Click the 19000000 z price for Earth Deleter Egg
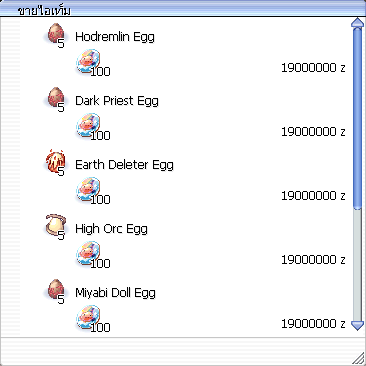366x366 pixels. pos(313,196)
